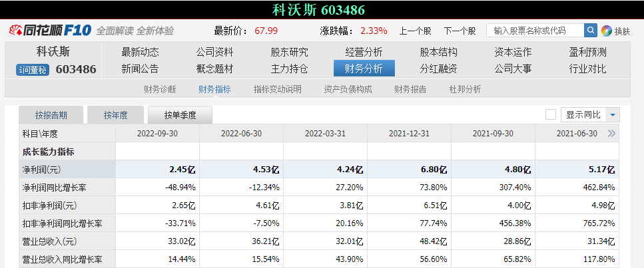This screenshot has width=644, height=268.
Task: Click the 2022-09-30 column header
Action: pos(157,134)
